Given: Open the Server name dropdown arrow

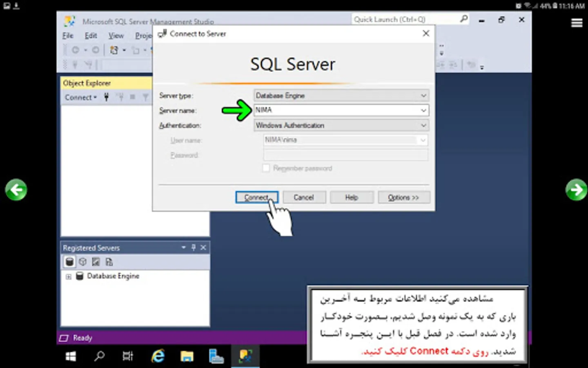Looking at the screenshot, I should pyautogui.click(x=423, y=110).
